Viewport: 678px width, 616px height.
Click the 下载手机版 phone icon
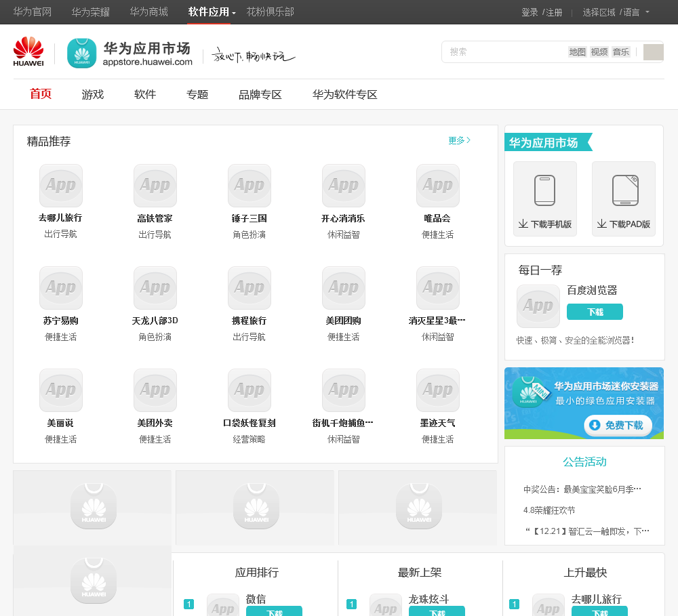544,190
